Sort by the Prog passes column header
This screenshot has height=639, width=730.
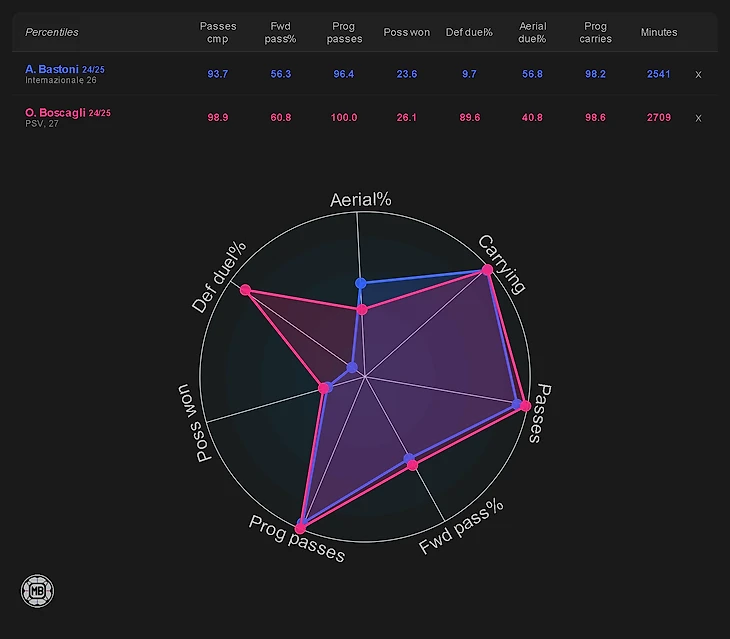[344, 32]
